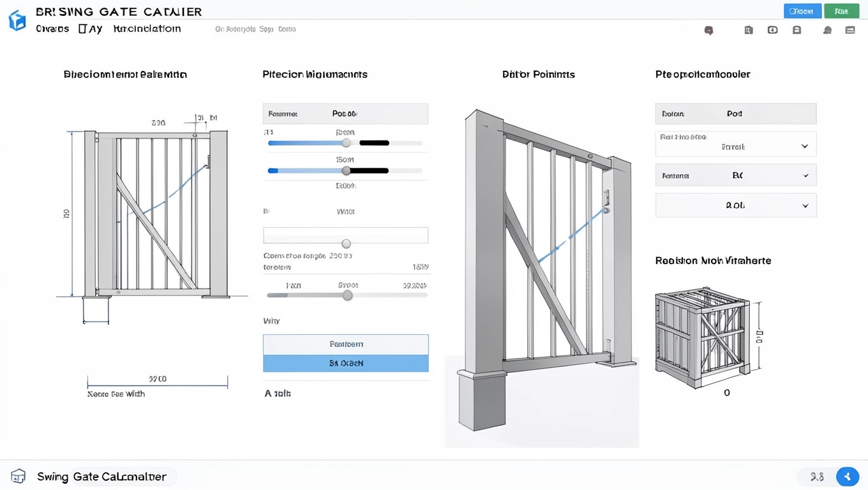Click the topmost blue slider handle
868x490 pixels.
click(346, 143)
